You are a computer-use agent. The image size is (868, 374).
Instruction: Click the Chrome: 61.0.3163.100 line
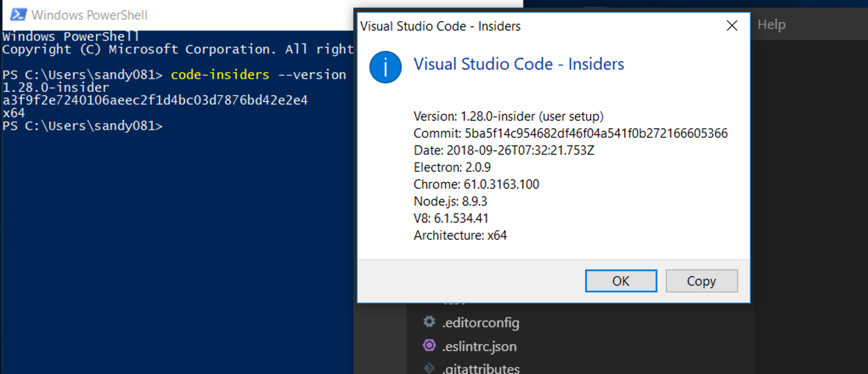476,184
